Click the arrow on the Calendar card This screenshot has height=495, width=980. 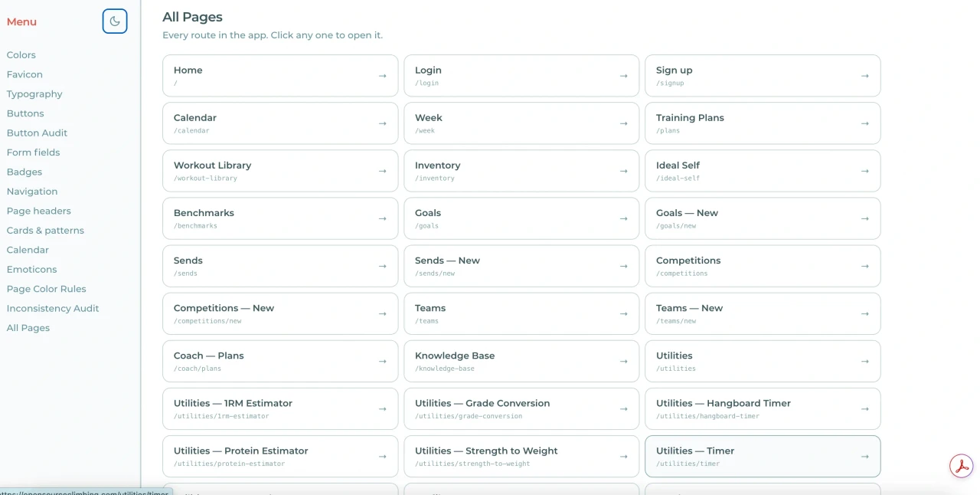click(x=383, y=123)
